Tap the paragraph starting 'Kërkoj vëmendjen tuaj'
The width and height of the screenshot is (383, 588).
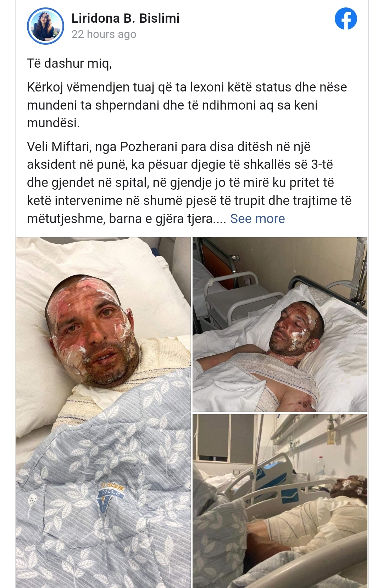[187, 105]
